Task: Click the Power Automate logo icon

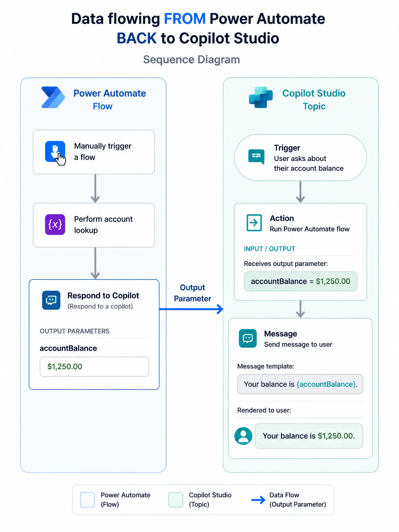Action: pos(53,97)
